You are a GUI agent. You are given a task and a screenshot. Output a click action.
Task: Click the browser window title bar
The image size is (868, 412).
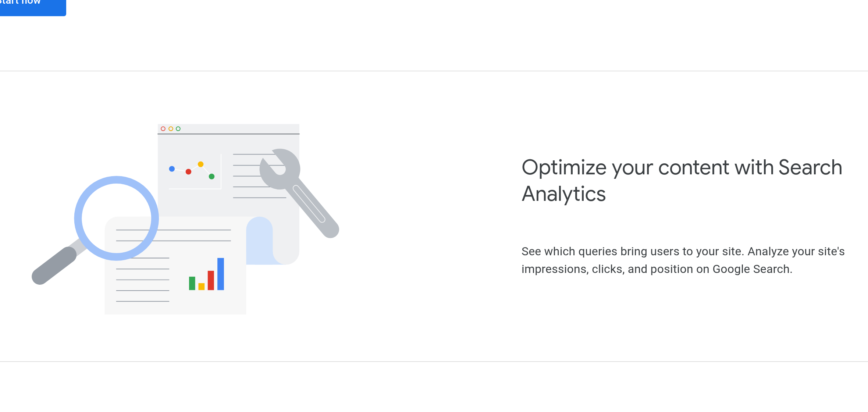click(x=228, y=128)
